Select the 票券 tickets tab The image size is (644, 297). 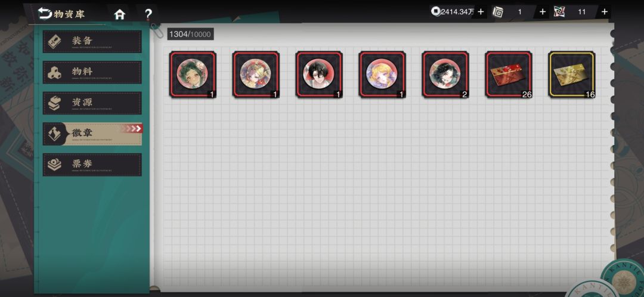[92, 165]
